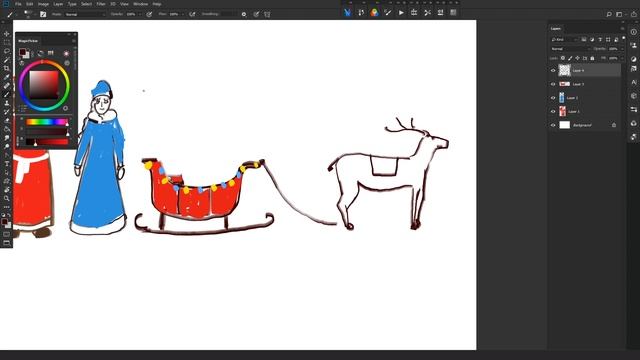The image size is (640, 360).
Task: Adjust the MagicPicker red brightness slider
Action: (46, 142)
